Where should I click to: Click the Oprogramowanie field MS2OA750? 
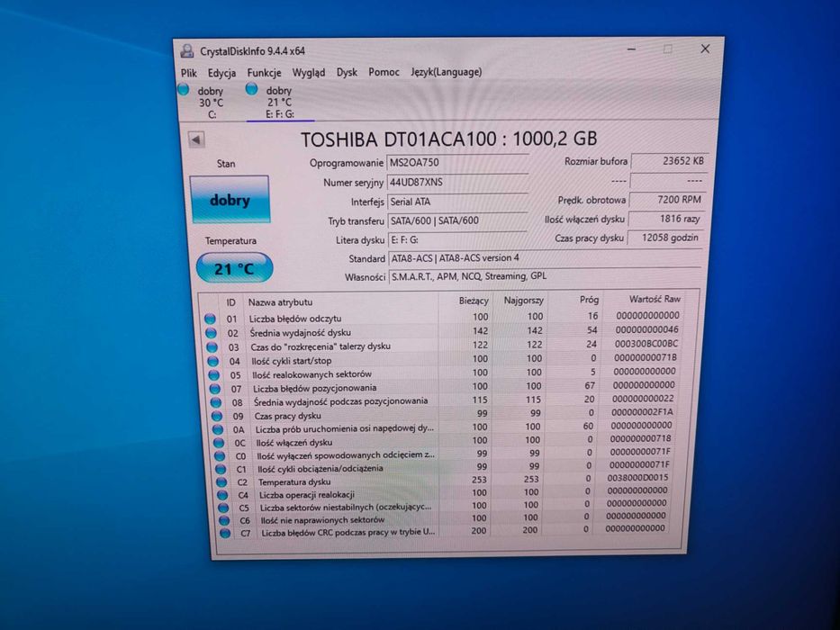(x=458, y=163)
